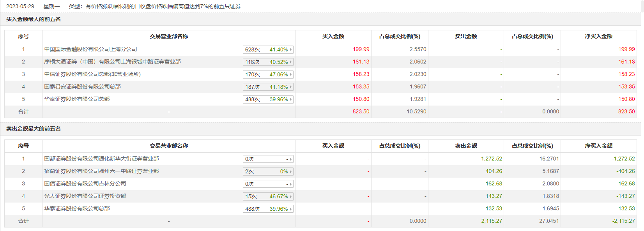The image size is (644, 231).
Task: Open the 0次 badge for 国信证券 row
Action: pyautogui.click(x=268, y=184)
